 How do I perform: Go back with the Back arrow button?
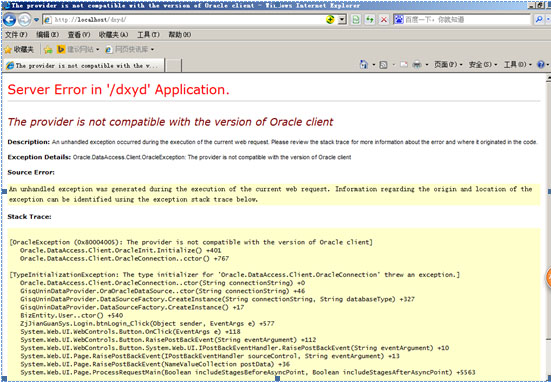(9, 20)
